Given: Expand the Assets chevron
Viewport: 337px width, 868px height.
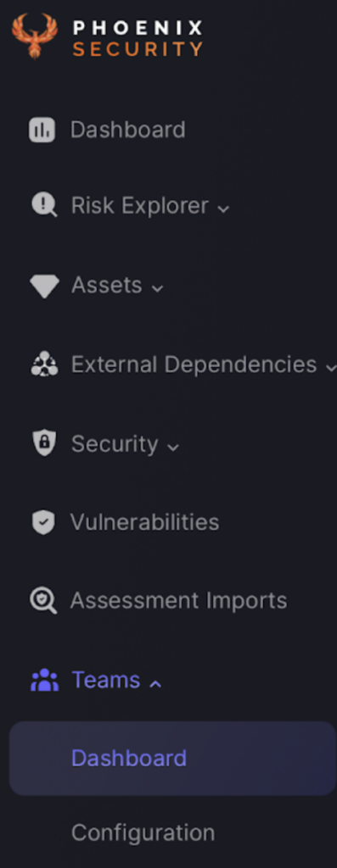Looking at the screenshot, I should [x=157, y=289].
